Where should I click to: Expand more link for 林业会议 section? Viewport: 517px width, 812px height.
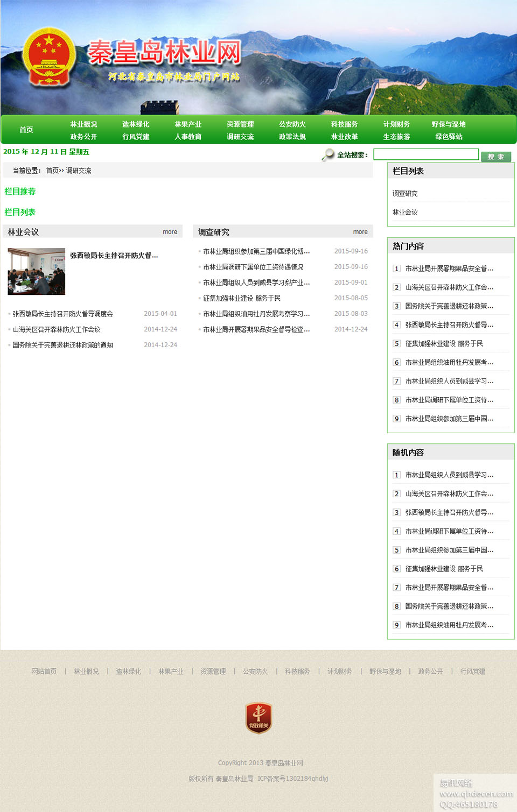coord(170,232)
